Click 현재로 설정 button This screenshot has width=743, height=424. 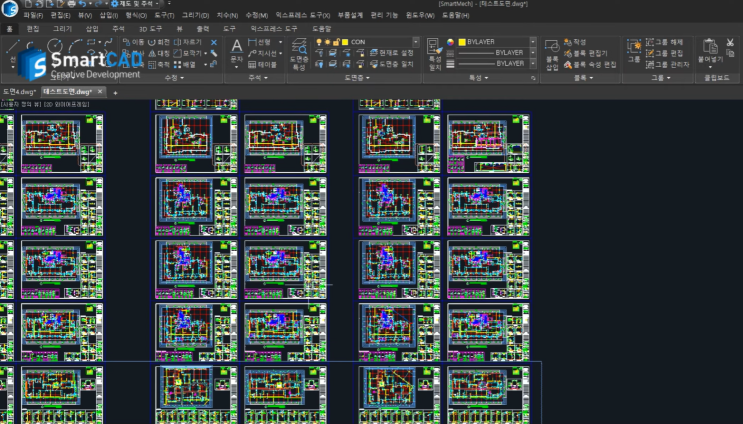392,53
